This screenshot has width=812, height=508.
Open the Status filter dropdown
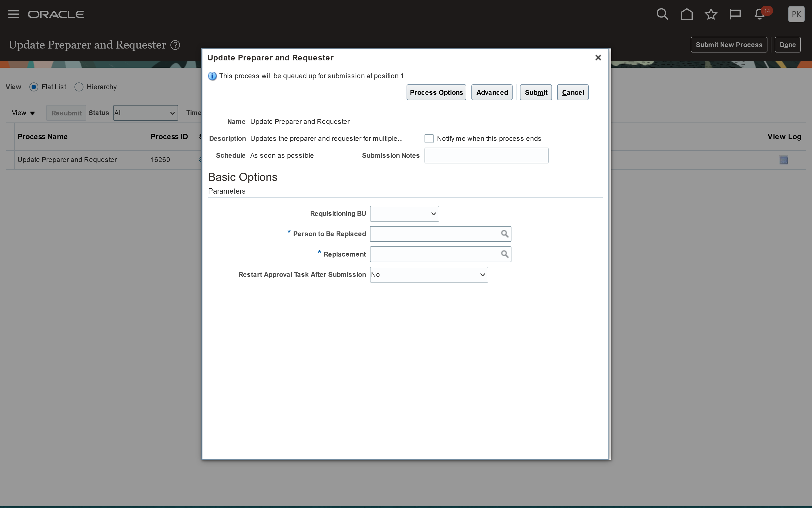tap(145, 113)
